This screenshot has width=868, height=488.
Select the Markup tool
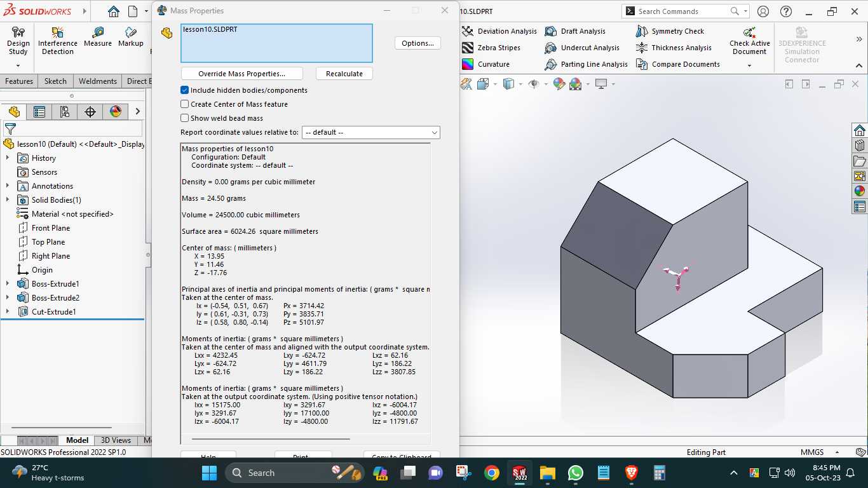131,37
